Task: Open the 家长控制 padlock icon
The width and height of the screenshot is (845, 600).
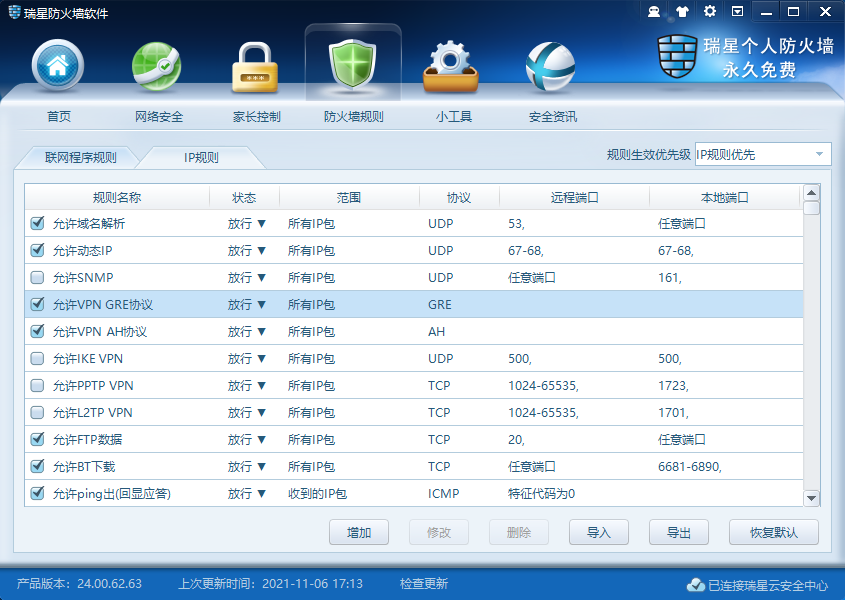Action: 255,67
